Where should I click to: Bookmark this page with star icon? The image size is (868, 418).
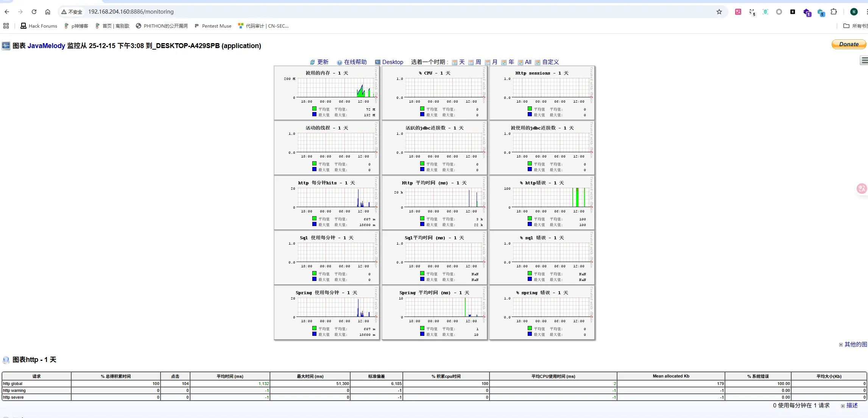pyautogui.click(x=719, y=12)
